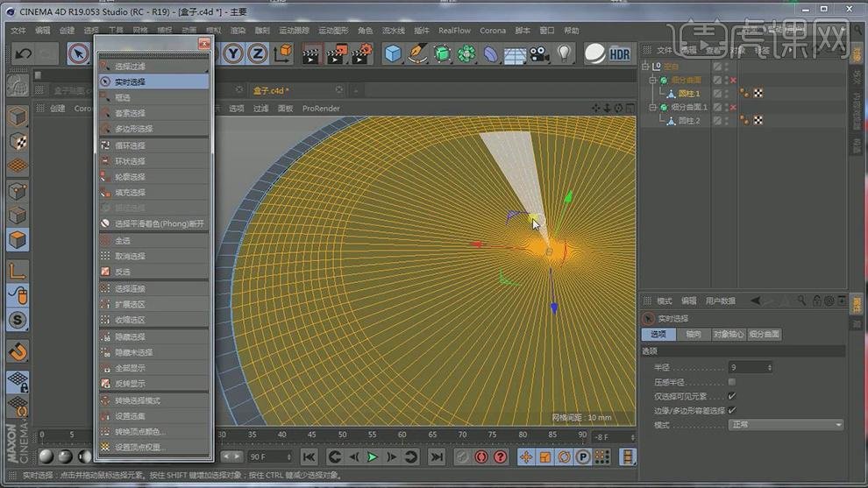
Task: Select Polygons mode orange cube icon
Action: [18, 240]
